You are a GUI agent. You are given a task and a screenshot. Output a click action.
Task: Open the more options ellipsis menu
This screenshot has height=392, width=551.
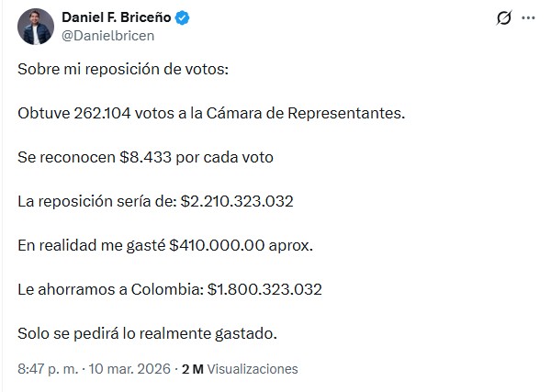coord(529,17)
